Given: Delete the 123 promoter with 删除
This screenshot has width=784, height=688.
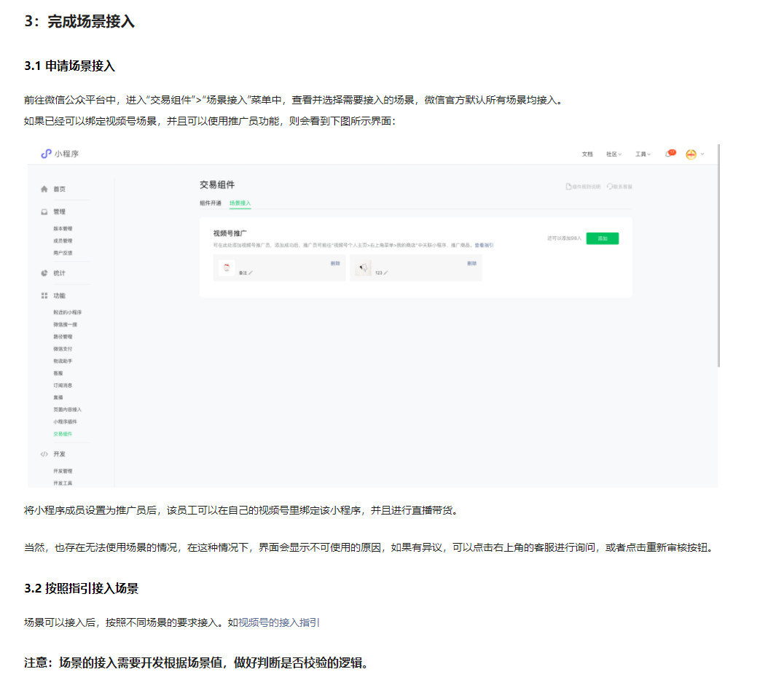Looking at the screenshot, I should pyautogui.click(x=471, y=263).
